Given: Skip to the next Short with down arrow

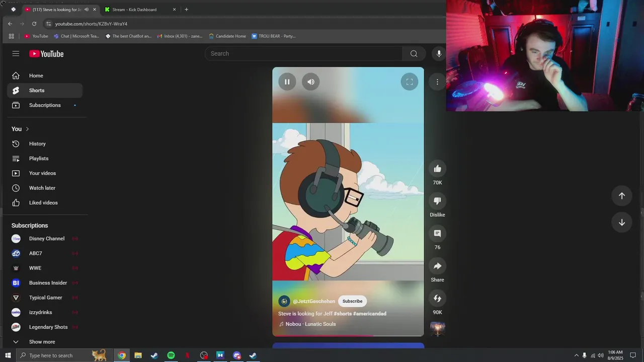Looking at the screenshot, I should [x=622, y=222].
